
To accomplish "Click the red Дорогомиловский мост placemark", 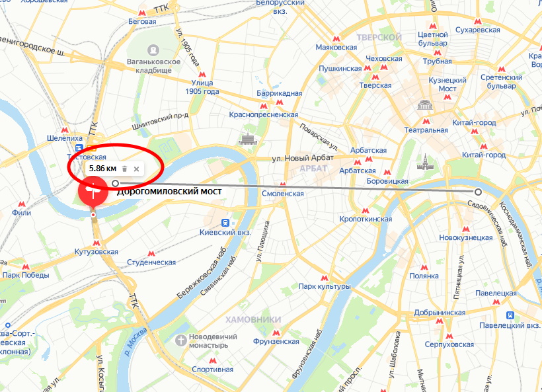I will pos(93,192).
